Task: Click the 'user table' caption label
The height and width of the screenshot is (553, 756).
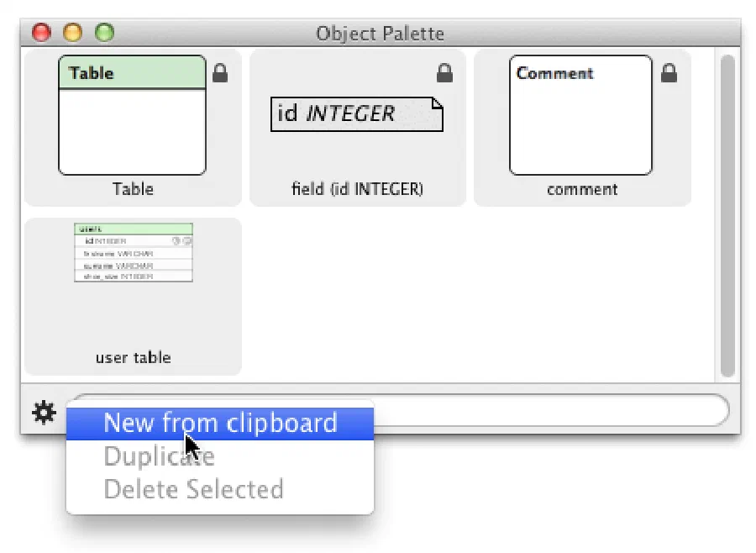Action: tap(133, 357)
